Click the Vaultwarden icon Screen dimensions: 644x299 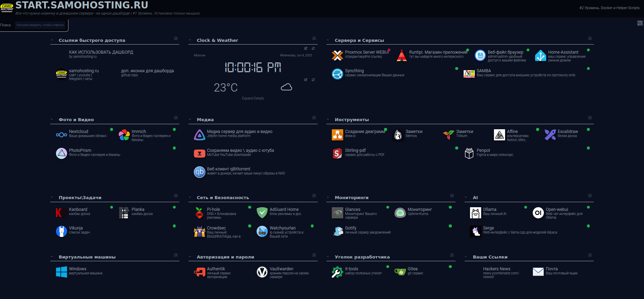262,272
